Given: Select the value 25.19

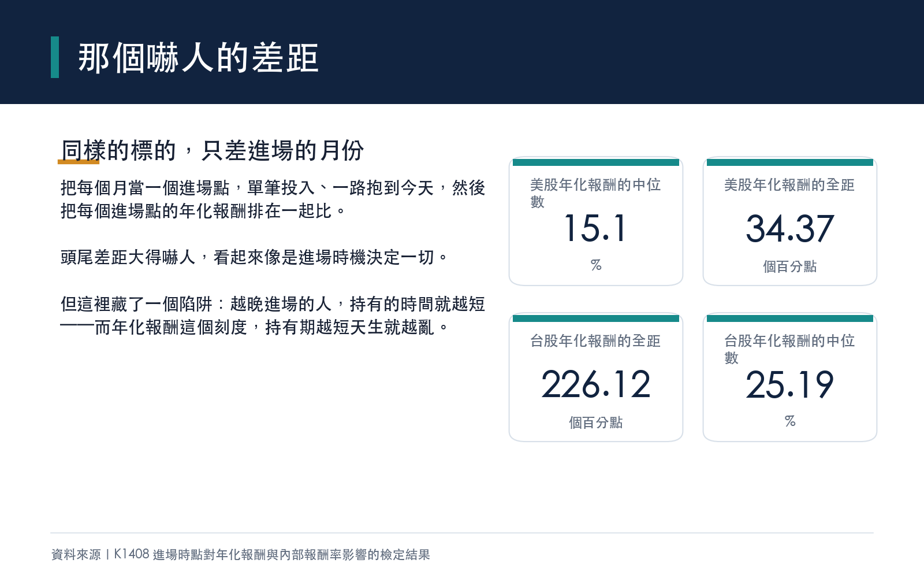Looking at the screenshot, I should pyautogui.click(x=789, y=384).
